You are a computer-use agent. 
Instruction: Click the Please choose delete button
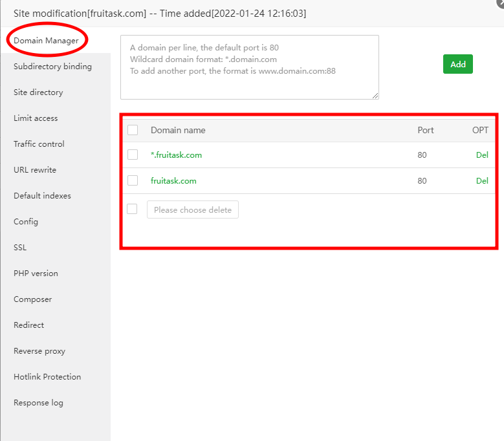tap(193, 210)
